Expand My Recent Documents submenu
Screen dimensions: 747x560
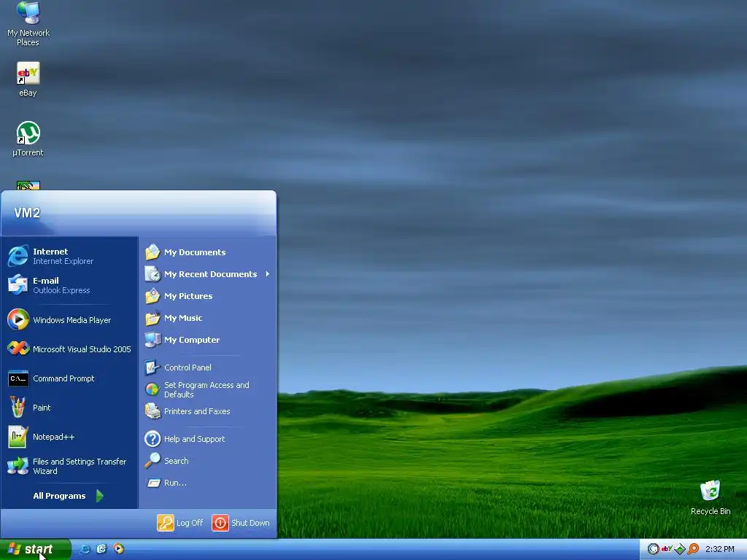click(208, 274)
